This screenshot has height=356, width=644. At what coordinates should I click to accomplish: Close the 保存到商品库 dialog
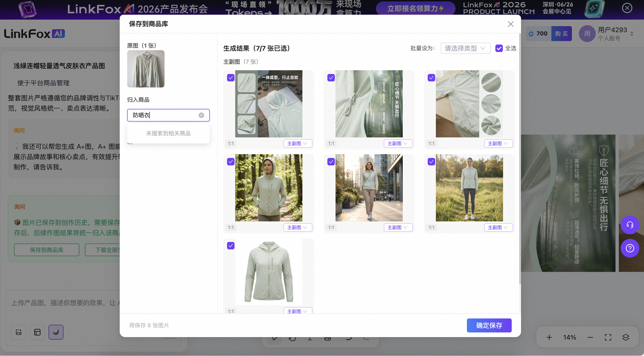[x=511, y=24]
